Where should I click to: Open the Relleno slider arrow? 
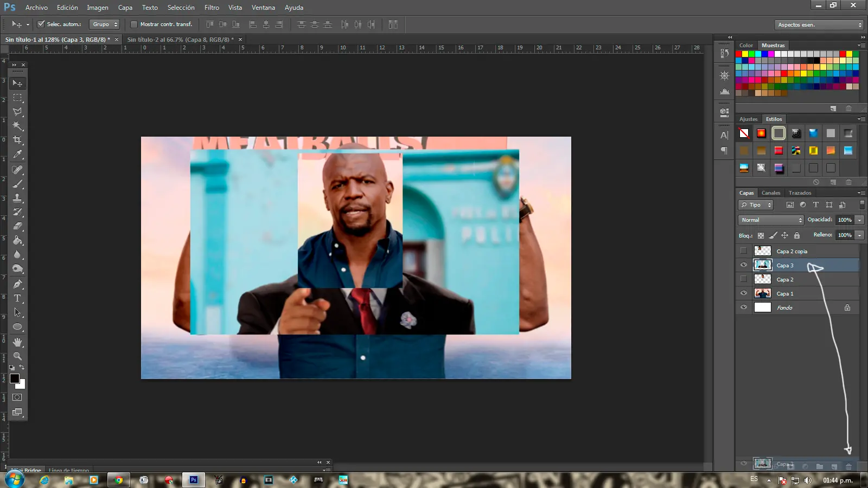click(x=859, y=235)
